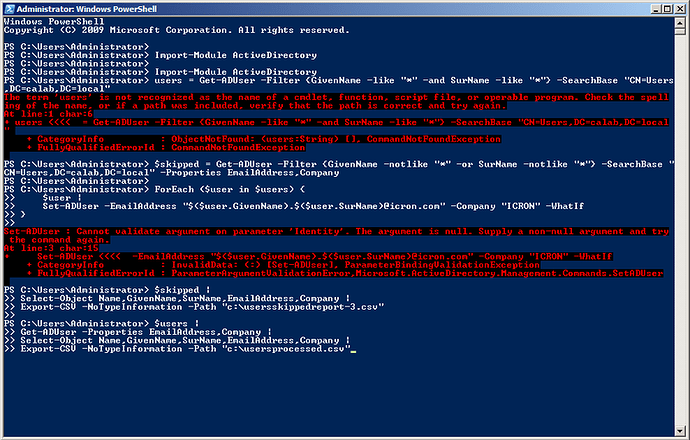
Task: Click the Set-ADUser -EmailAddress command line
Action: (313, 206)
